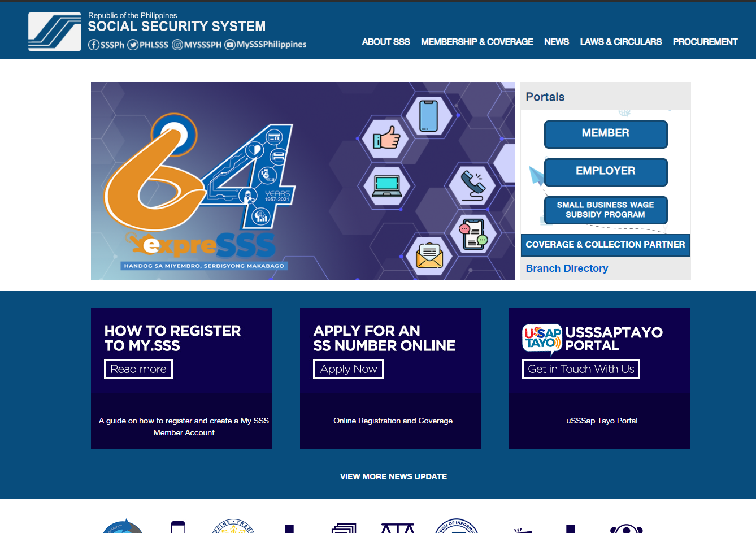Click the Freedom of Information seal icon
This screenshot has height=533, width=756.
coord(457,527)
